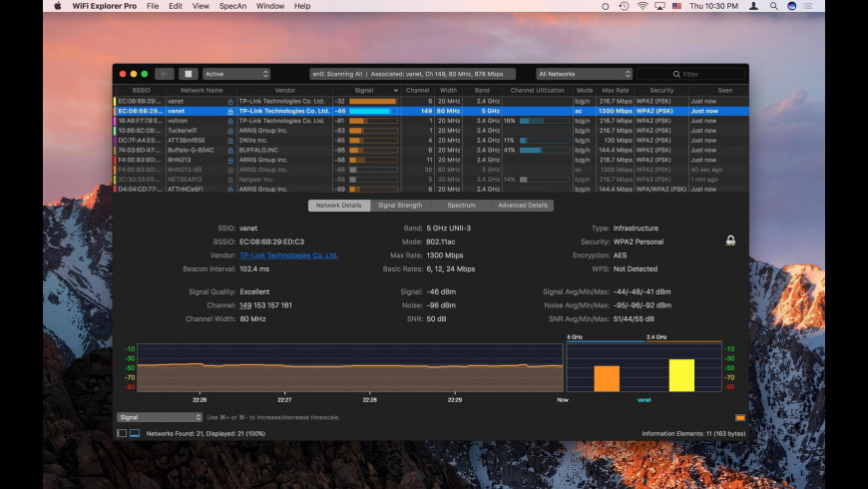Open the Active mode dropdown
Screen dimensions: 868x489
tap(236, 74)
